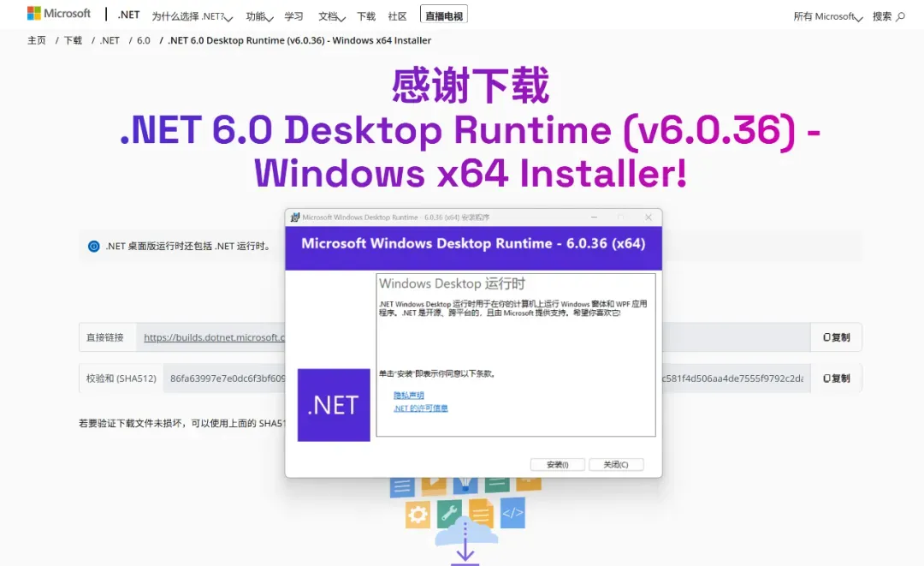Go to 主页 in the breadcrumb
924x566 pixels.
coord(37,40)
